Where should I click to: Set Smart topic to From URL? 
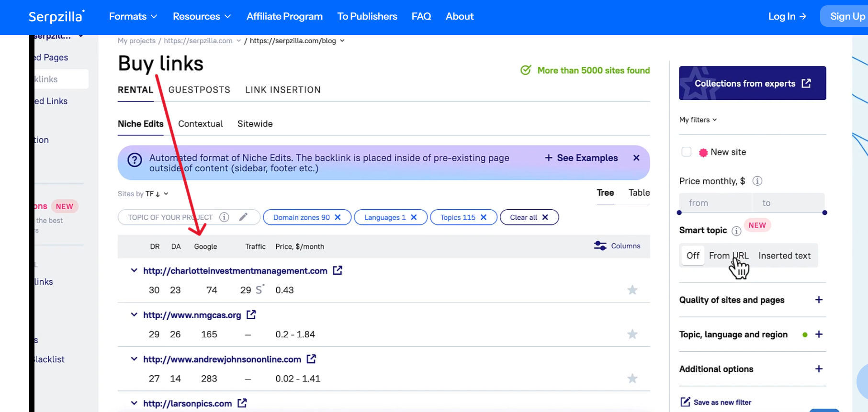click(x=729, y=256)
